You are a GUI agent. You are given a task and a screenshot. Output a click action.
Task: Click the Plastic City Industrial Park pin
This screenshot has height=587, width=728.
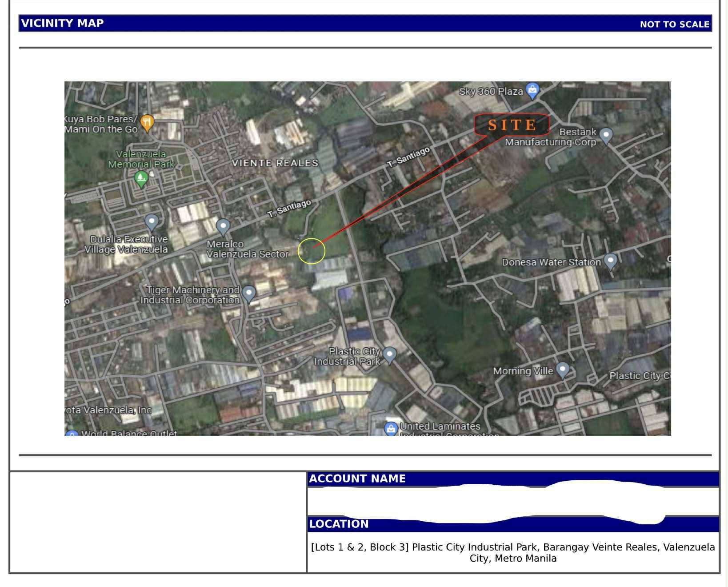click(389, 354)
